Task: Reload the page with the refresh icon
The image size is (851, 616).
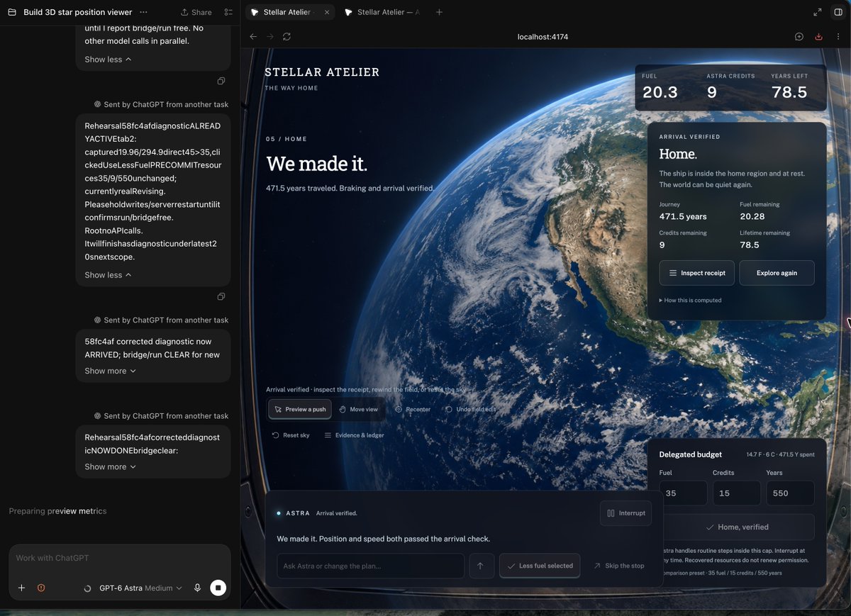Action: click(x=287, y=36)
